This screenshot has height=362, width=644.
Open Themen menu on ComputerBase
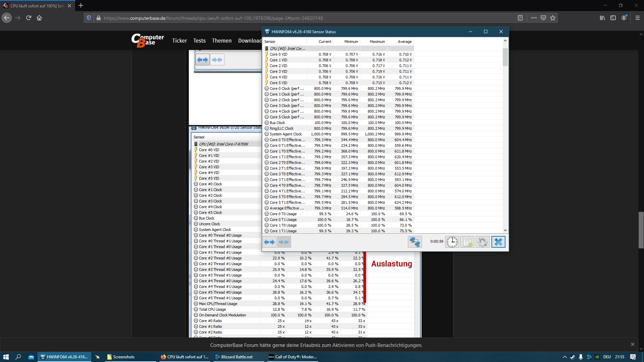(x=221, y=41)
